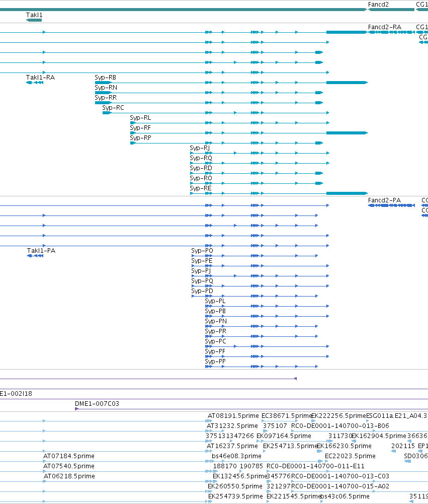Select the EK254739.5prime EST label
Viewport: 428px width, 504px height.
236,496
